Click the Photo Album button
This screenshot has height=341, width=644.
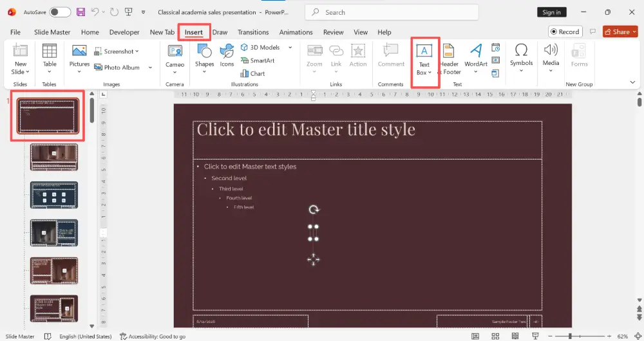(117, 68)
